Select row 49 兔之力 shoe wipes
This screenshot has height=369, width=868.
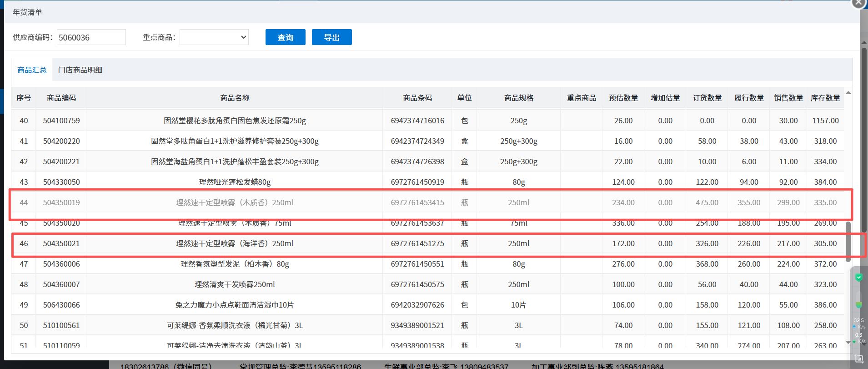[x=235, y=305]
